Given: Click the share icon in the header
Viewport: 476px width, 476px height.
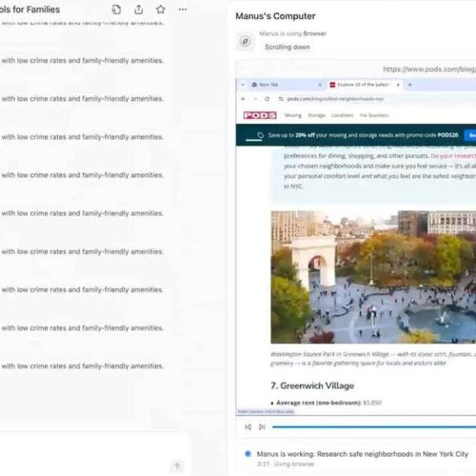Looking at the screenshot, I should tap(138, 10).
